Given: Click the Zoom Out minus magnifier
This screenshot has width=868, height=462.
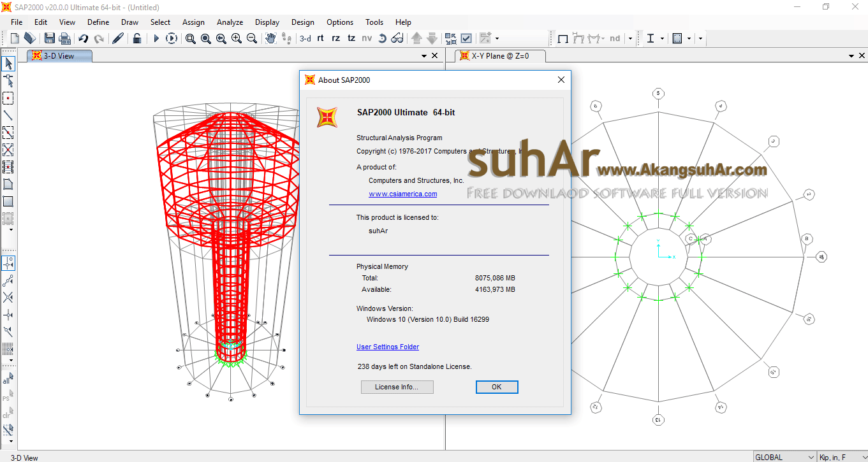Looking at the screenshot, I should [252, 38].
